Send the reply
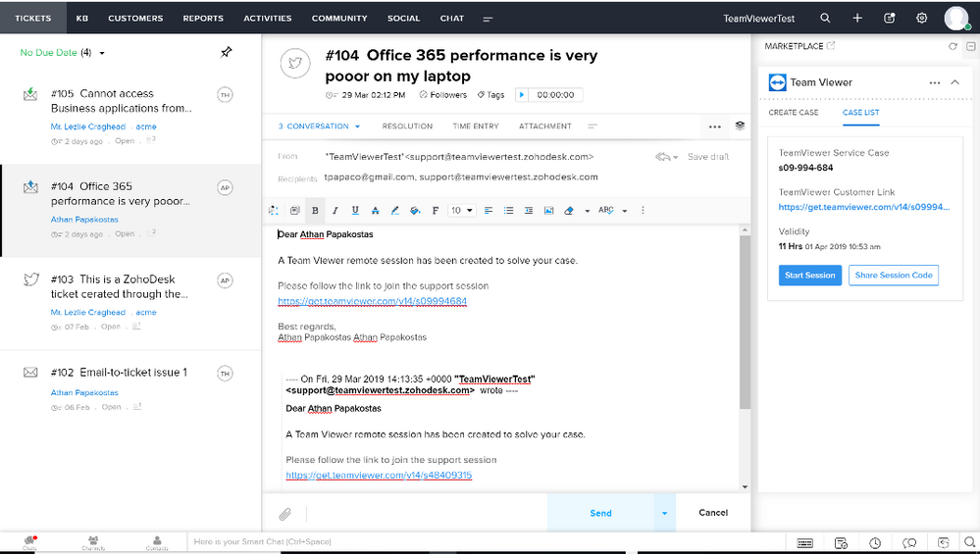 click(600, 513)
